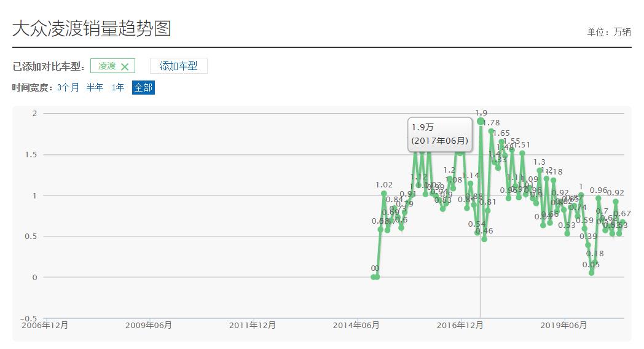Click the 0.46 data point
Image resolution: width=644 pixels, height=349 pixels.
click(484, 239)
